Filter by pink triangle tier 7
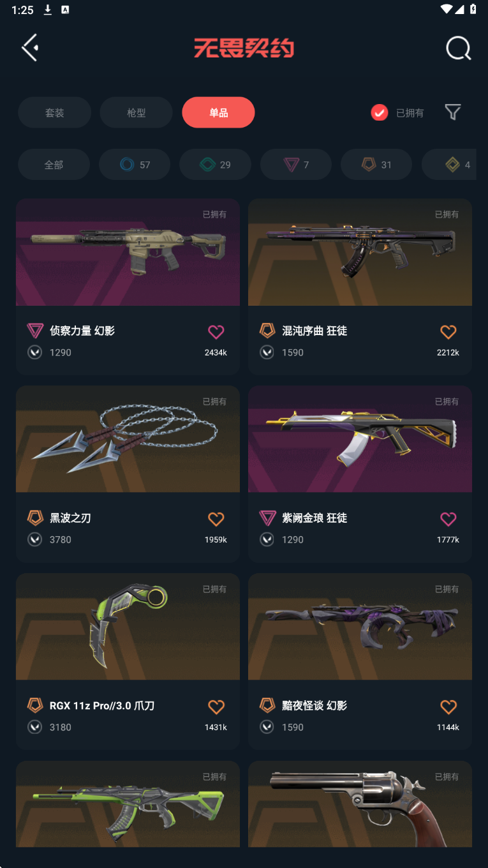 pyautogui.click(x=296, y=165)
